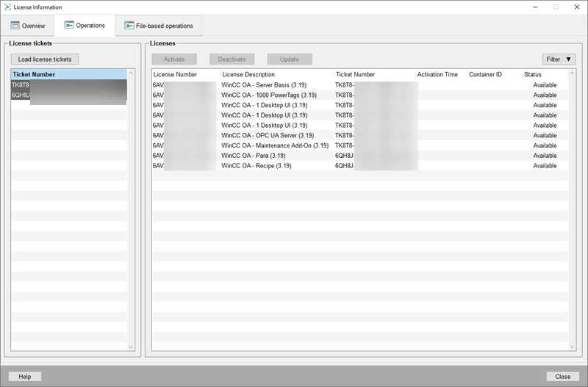Click the File-based operations tab icon
The height and width of the screenshot is (387, 588).
pos(129,26)
